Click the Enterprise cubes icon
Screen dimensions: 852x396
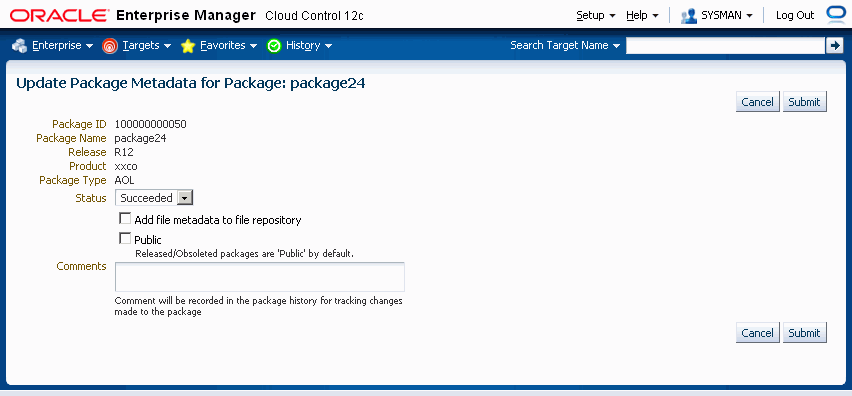coord(20,46)
